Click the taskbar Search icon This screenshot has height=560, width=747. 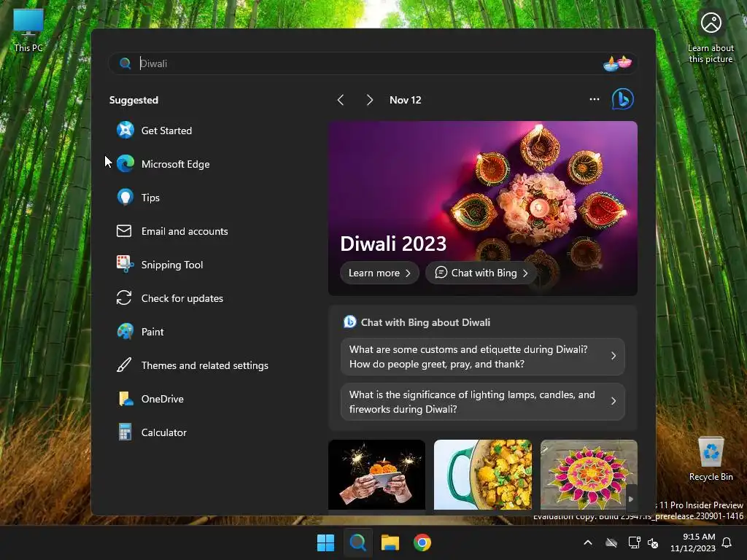(x=357, y=542)
